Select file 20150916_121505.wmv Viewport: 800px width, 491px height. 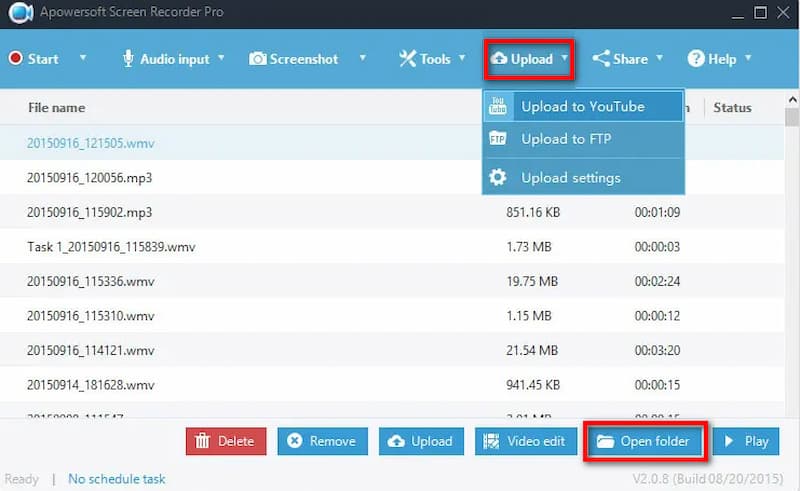pyautogui.click(x=91, y=143)
